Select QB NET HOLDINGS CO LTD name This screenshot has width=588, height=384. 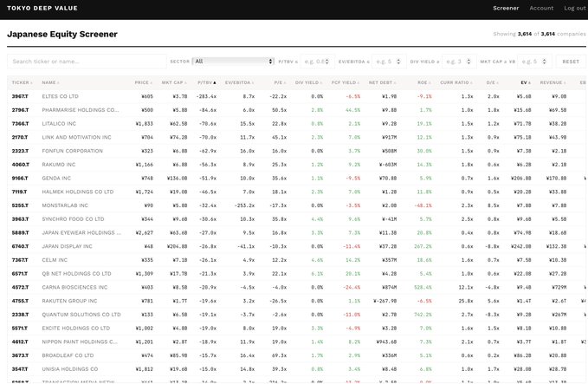[x=76, y=274]
